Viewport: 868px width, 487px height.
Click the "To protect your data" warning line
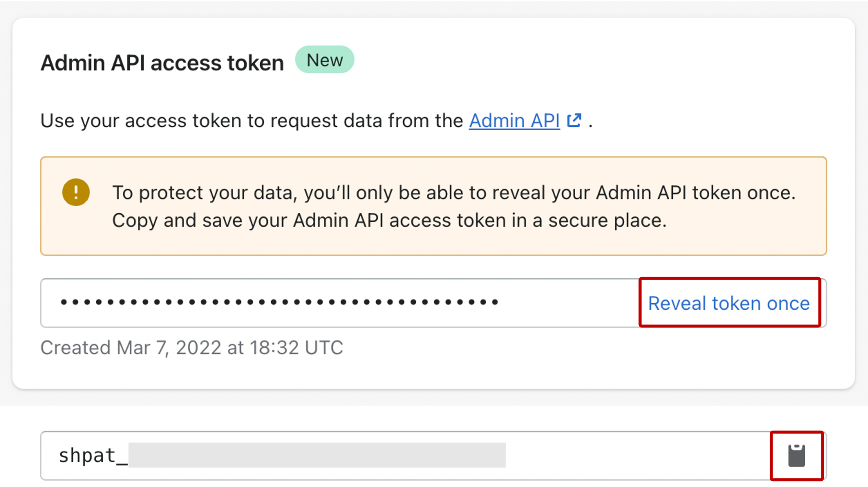pyautogui.click(x=453, y=193)
